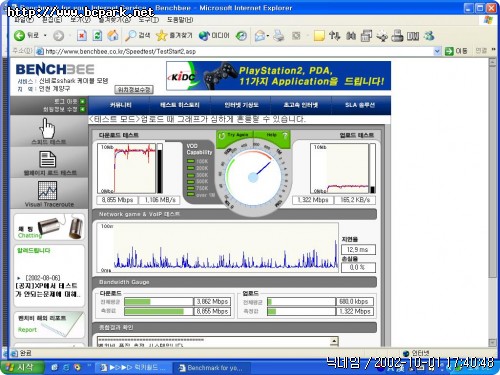Click the download 3,862 Mbps gauge bar
Image resolution: width=500 pixels, height=375 pixels.
point(158,302)
